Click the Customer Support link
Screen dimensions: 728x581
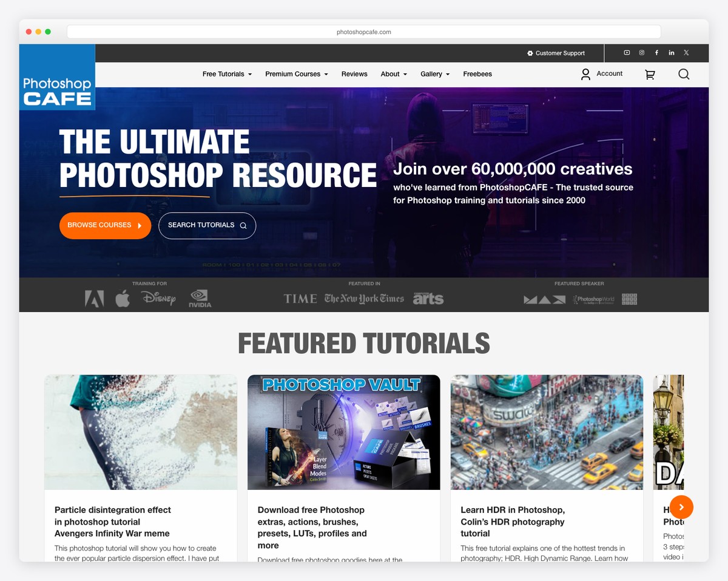[560, 53]
